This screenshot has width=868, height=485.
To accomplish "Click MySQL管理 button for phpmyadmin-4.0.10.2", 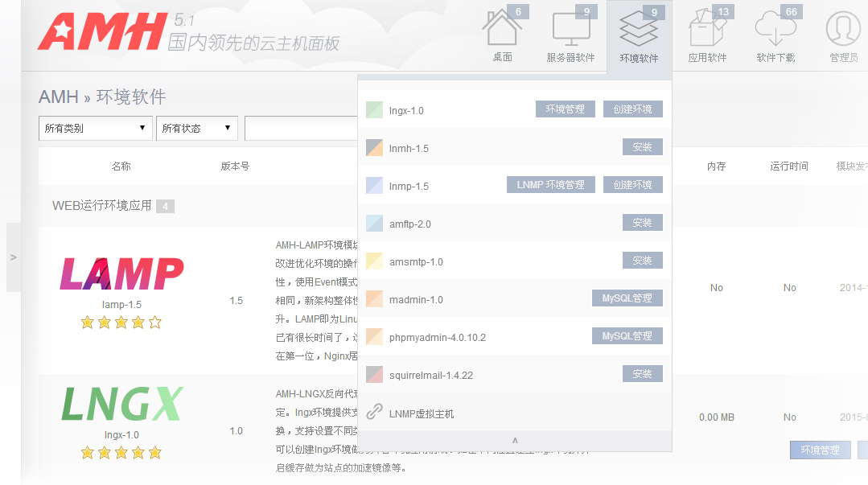I will coord(627,336).
